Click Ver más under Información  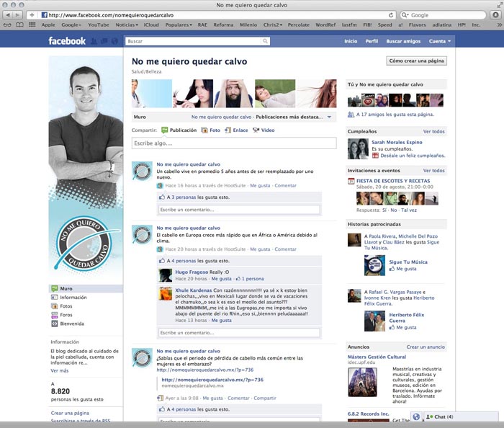point(60,371)
